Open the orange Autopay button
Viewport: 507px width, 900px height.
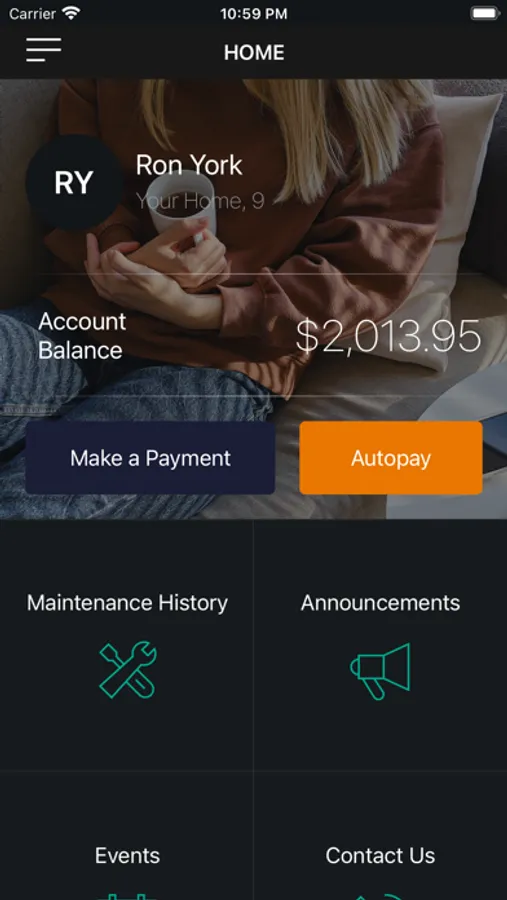(391, 458)
